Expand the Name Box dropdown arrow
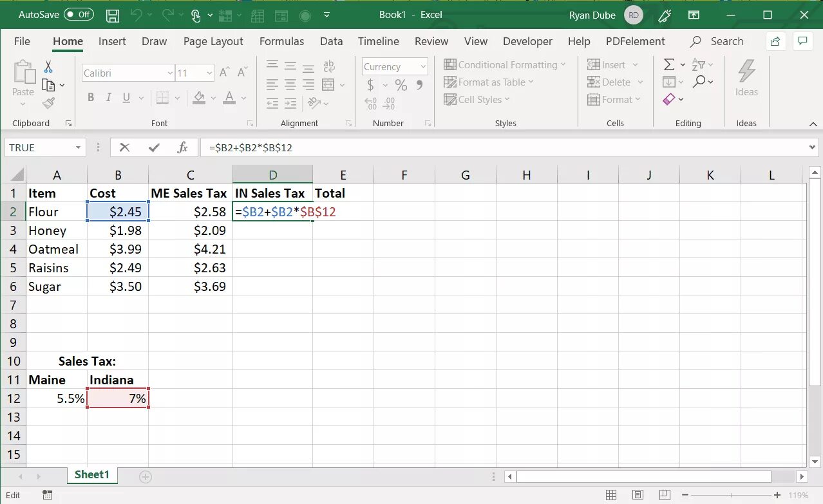 pos(78,147)
